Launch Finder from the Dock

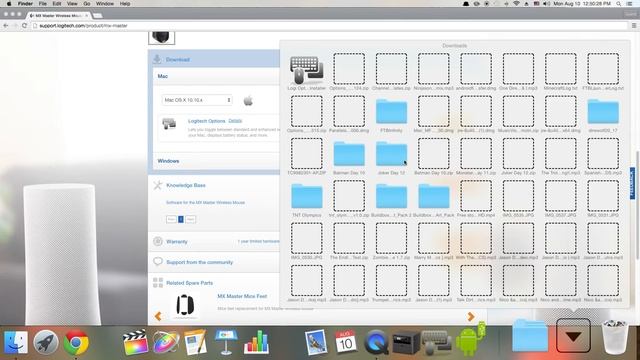(16, 342)
